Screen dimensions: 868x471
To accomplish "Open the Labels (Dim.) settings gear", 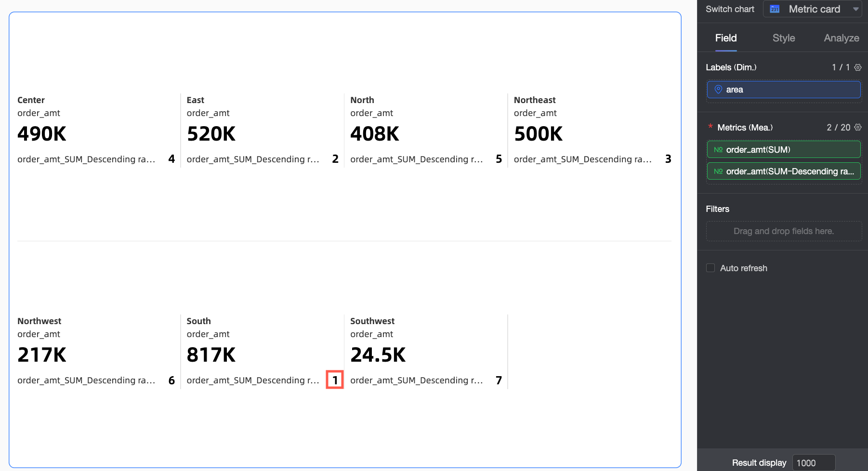I will click(858, 67).
